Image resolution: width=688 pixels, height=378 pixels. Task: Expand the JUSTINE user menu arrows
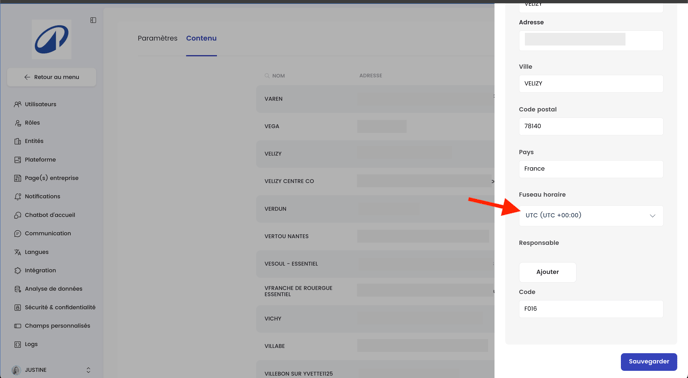pos(88,370)
